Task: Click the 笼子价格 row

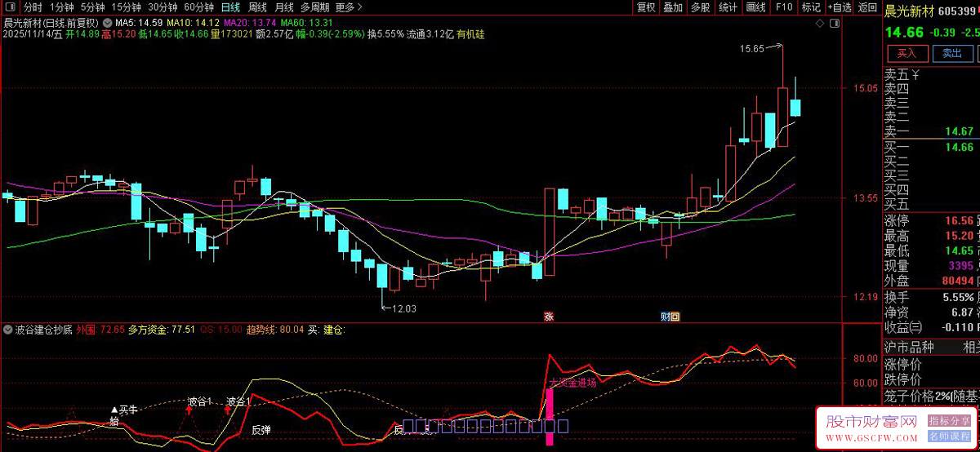Action: (932, 396)
